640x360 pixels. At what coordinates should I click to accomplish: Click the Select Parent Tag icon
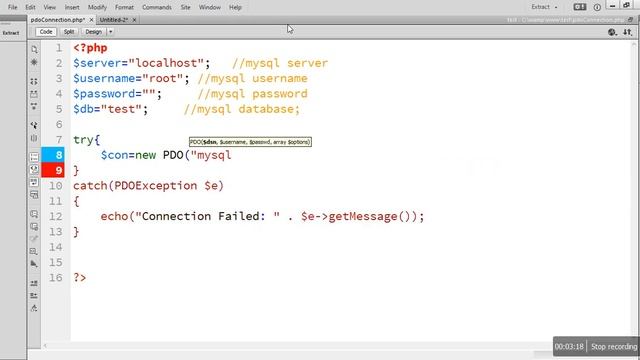click(x=34, y=125)
